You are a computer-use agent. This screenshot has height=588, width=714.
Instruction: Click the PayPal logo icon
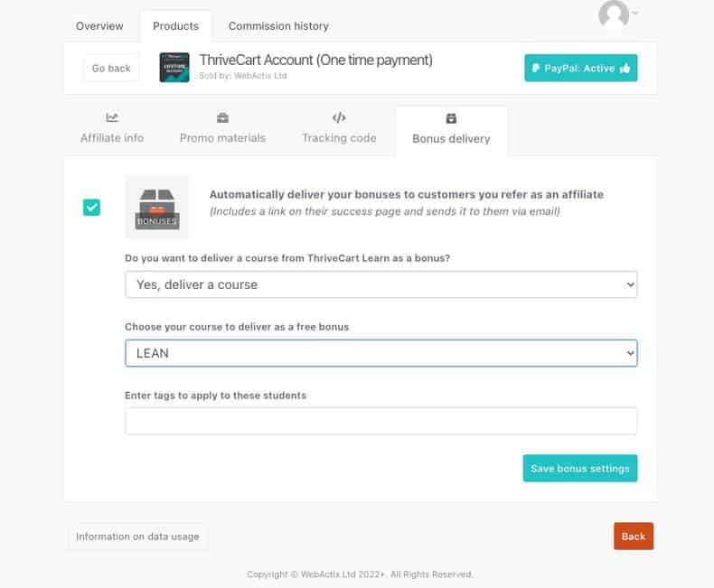coord(536,69)
